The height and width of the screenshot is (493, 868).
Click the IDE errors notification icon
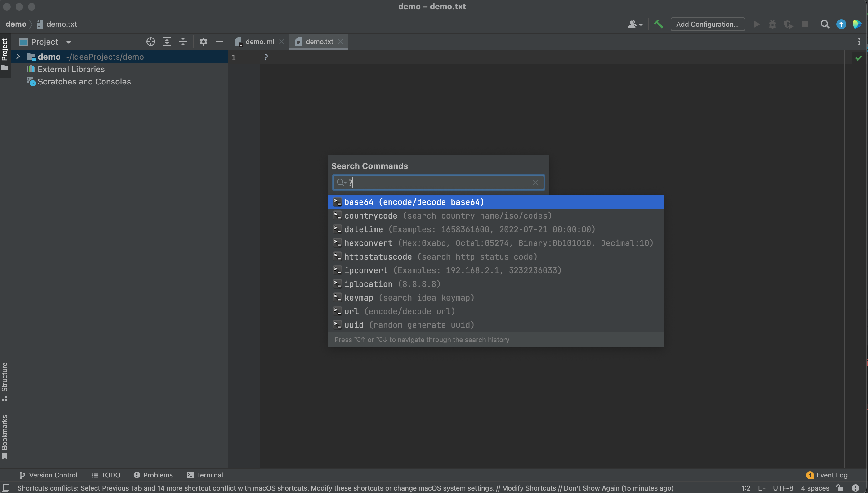(855, 488)
